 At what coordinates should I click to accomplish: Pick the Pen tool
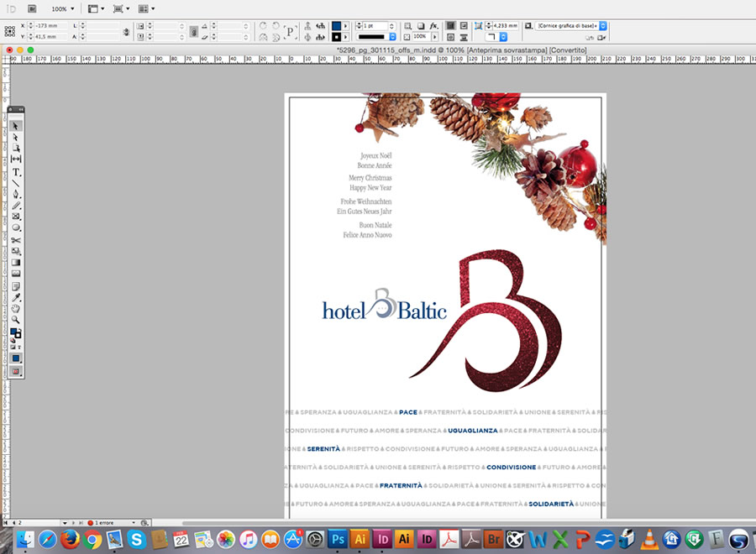point(16,194)
